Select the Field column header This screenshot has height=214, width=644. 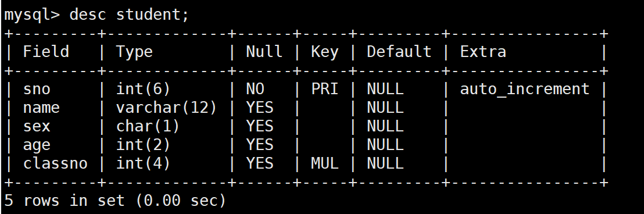[x=45, y=52]
